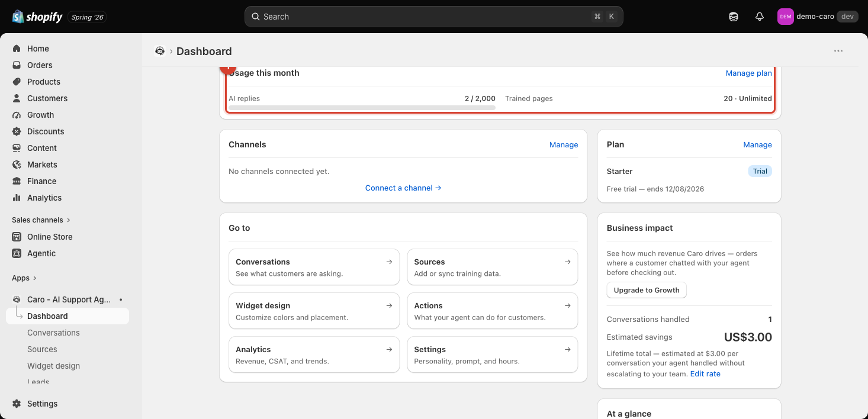Open the Sidekick assistant icon in top bar
Screen dimensions: 868x419
point(734,17)
